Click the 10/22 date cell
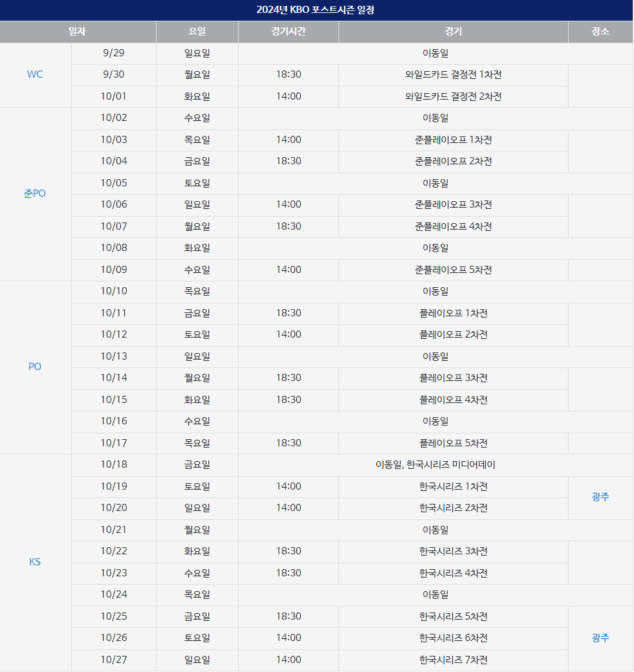Viewport: 634px width, 672px height. pyautogui.click(x=114, y=552)
